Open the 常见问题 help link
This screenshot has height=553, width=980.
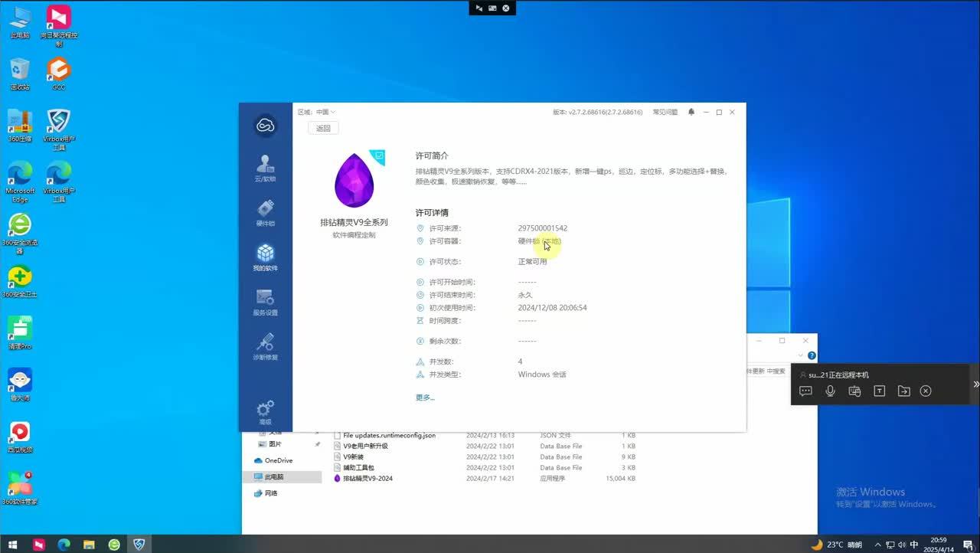click(x=663, y=112)
